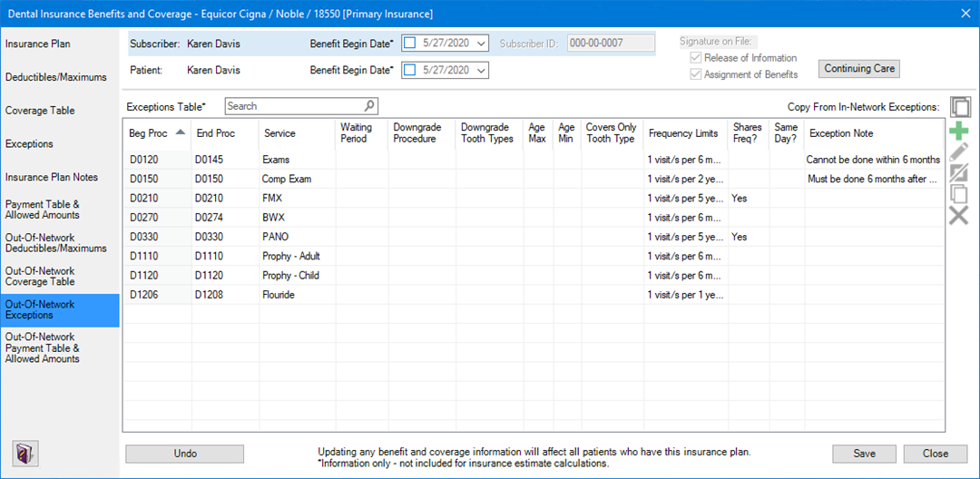Screen dimensions: 980x479
Task: Click in the Exceptions Table search field
Action: tap(293, 106)
